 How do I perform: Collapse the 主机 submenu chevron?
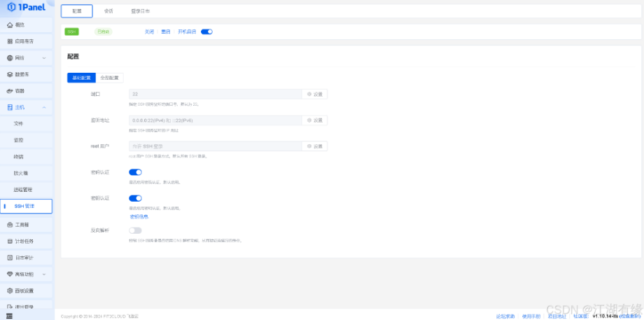click(44, 107)
